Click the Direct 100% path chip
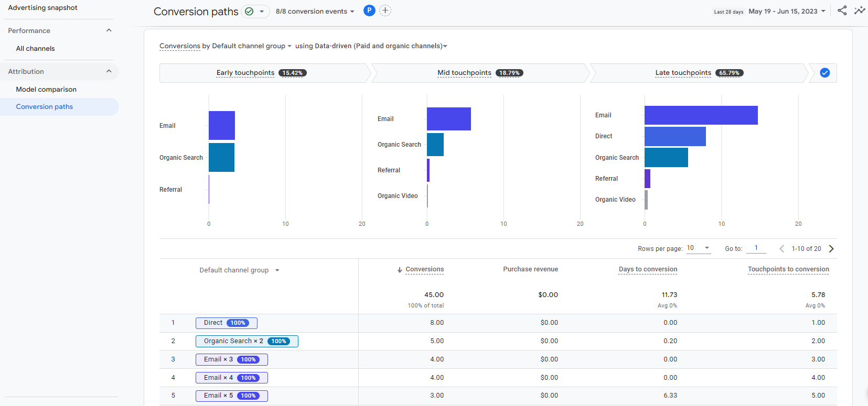Screen dimensions: 868x406 pyautogui.click(x=227, y=323)
